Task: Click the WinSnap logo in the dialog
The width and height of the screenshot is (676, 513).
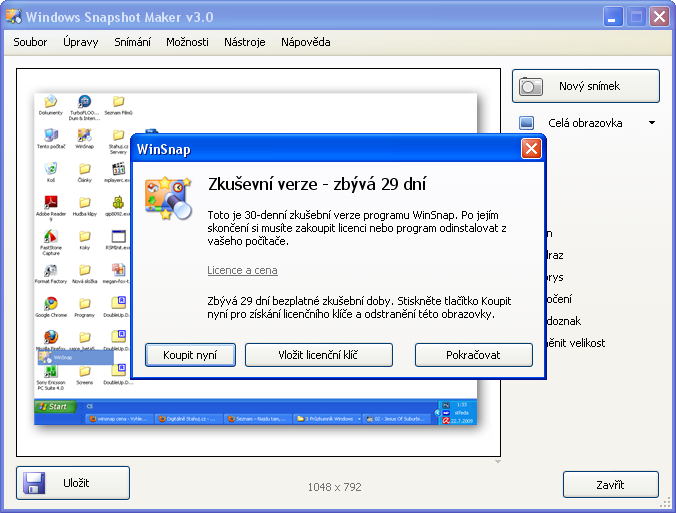Action: pos(168,197)
